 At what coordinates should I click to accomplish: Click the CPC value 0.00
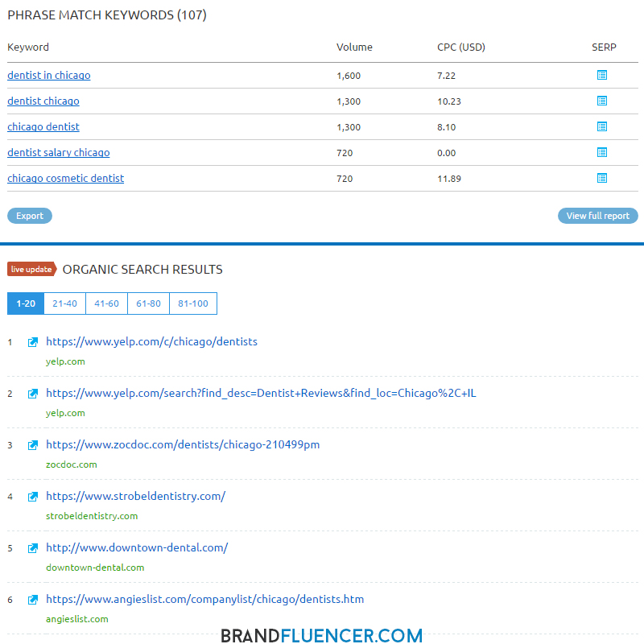click(x=446, y=153)
